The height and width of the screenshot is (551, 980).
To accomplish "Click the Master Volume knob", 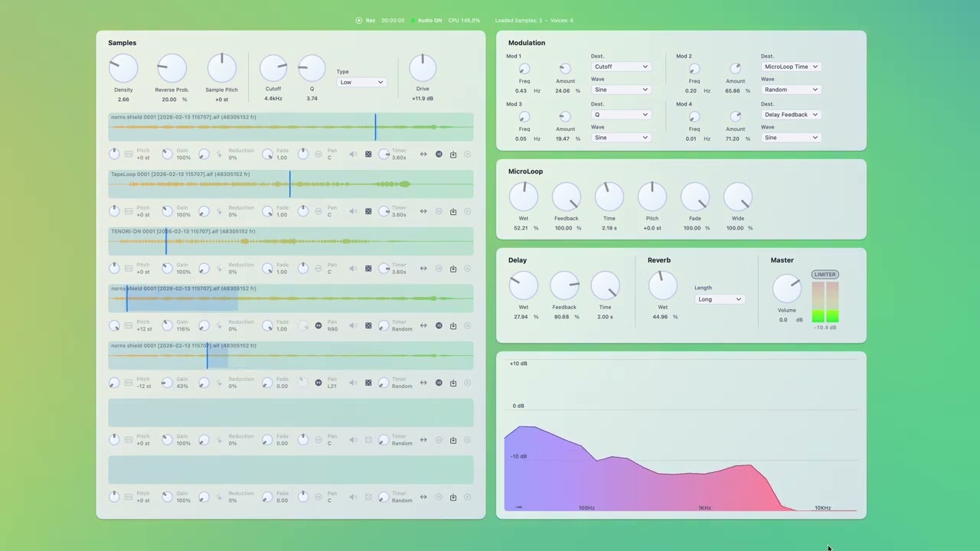I will (x=786, y=289).
